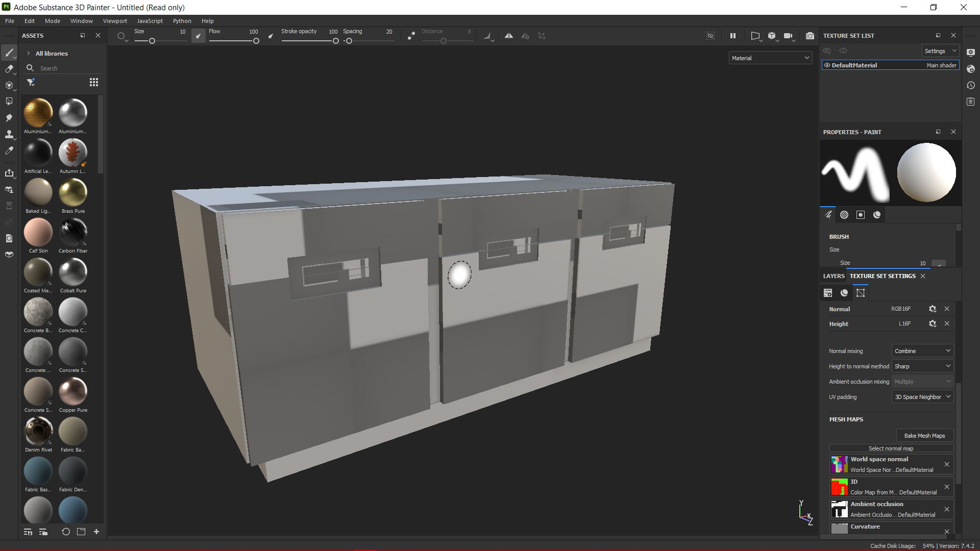Open the UV padding method dropdown
Viewport: 980px width, 551px height.
921,396
